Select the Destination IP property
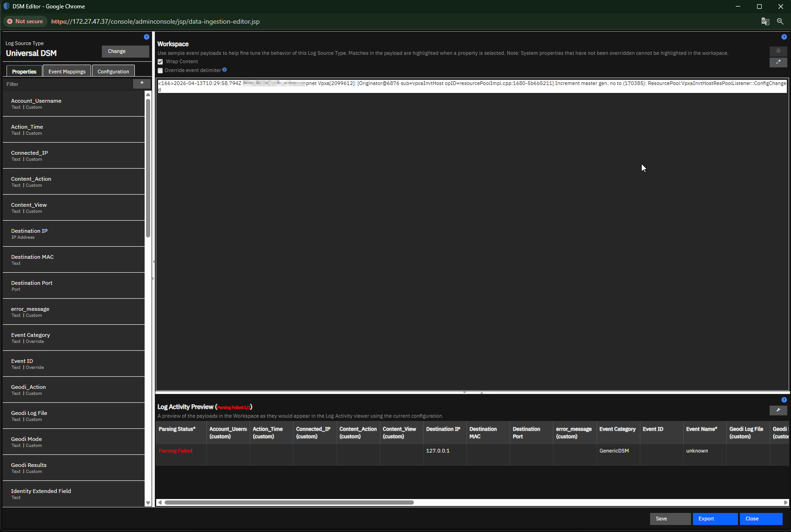 point(74,234)
